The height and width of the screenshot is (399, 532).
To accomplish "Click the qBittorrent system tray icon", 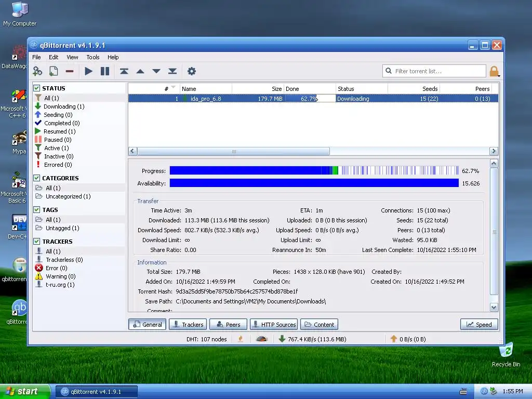I will tap(484, 391).
